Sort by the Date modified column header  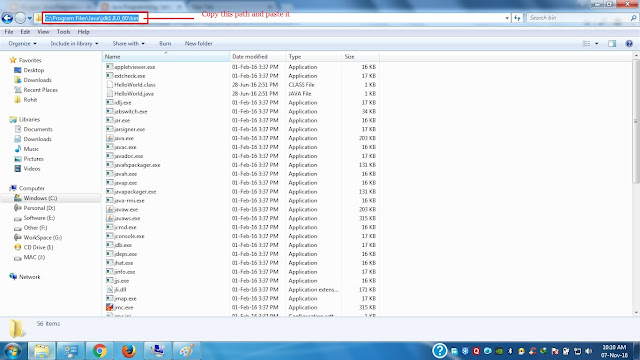[258, 57]
